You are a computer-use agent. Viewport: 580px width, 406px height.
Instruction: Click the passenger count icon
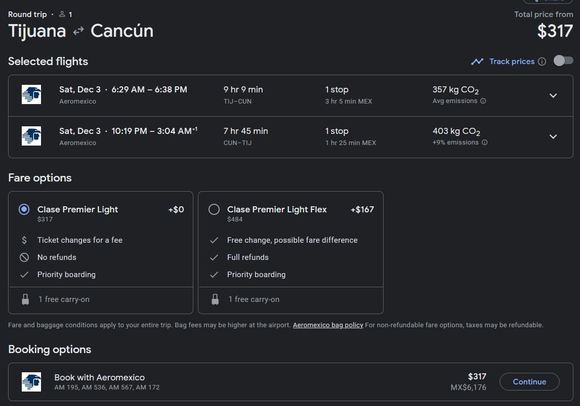pyautogui.click(x=62, y=14)
